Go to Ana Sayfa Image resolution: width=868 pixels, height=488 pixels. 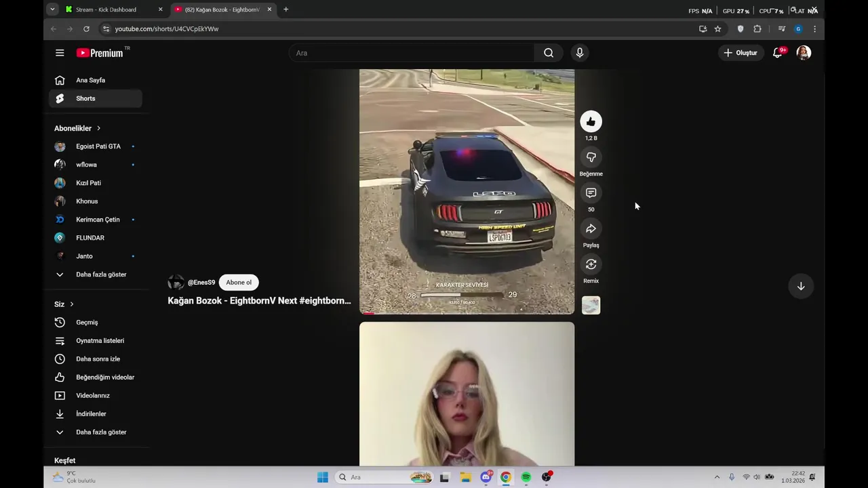[96, 80]
